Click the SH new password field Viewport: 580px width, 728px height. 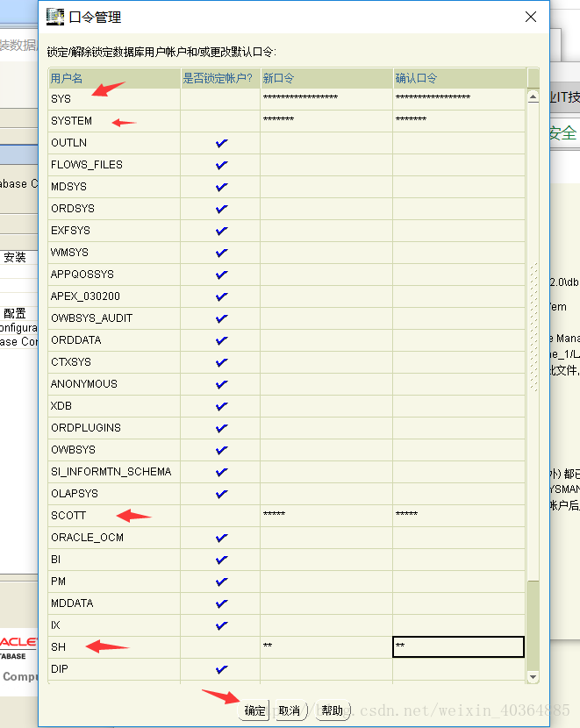pos(326,647)
